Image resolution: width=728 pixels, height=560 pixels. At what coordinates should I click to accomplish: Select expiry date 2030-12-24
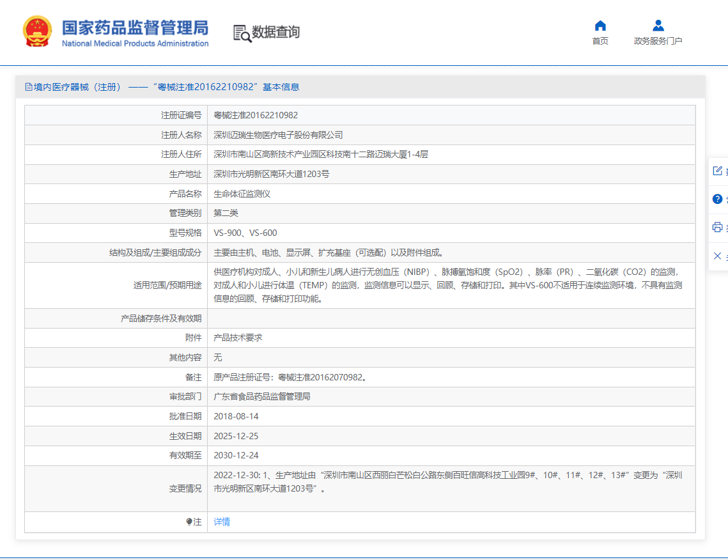pyautogui.click(x=236, y=456)
